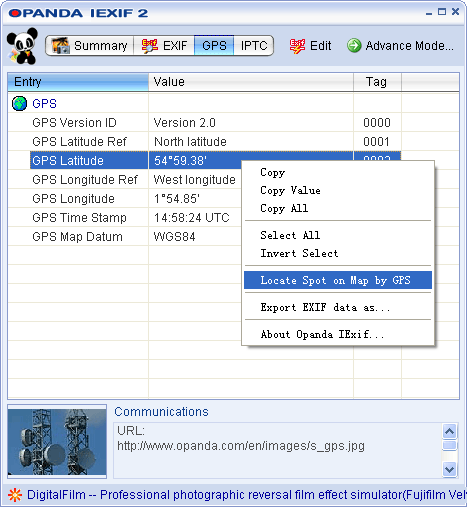Image resolution: width=467 pixels, height=507 pixels.
Task: Click the comment box scroll down arrow
Action: click(x=449, y=469)
